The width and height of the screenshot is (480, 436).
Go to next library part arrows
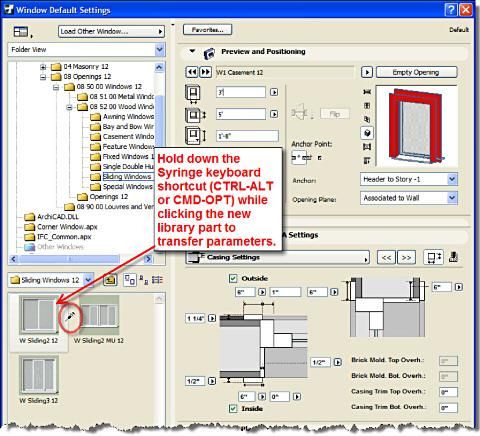205,72
